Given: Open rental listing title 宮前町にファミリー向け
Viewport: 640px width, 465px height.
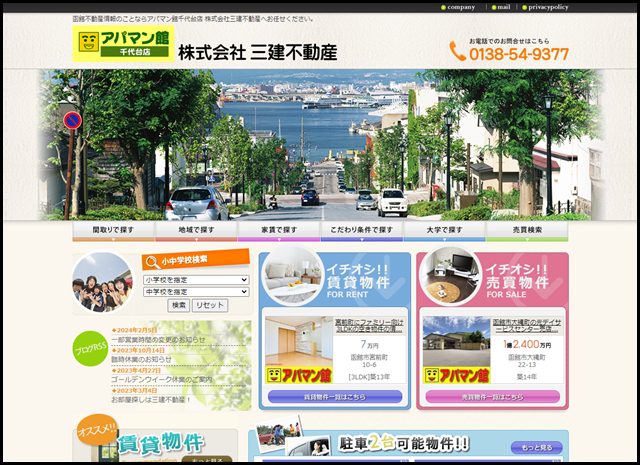Looking at the screenshot, I should 369,326.
